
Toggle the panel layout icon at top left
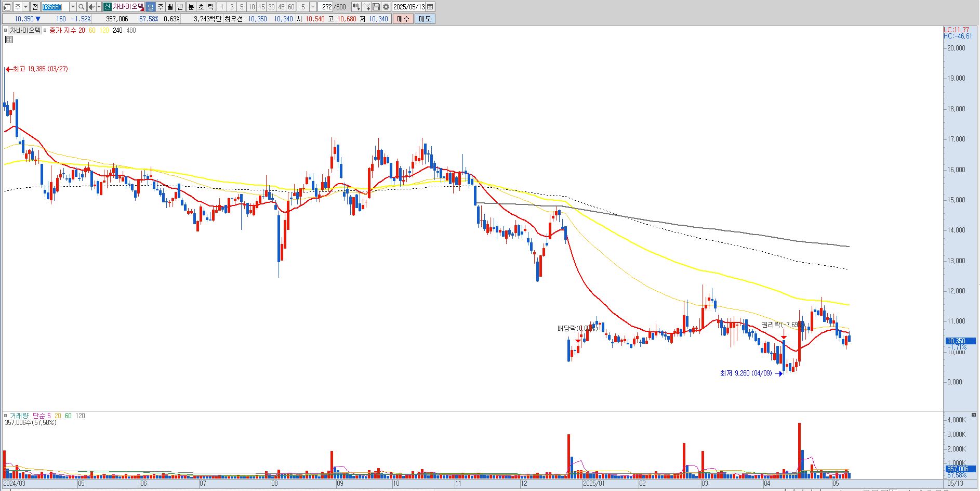pos(7,7)
